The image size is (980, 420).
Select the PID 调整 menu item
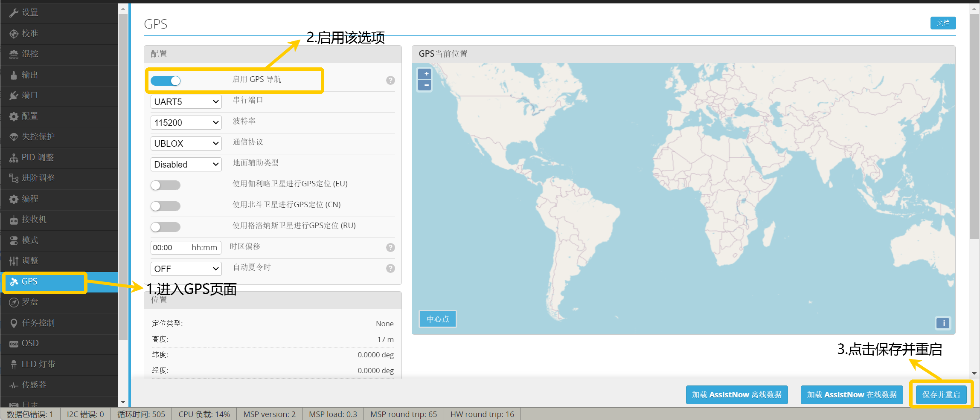click(x=38, y=158)
